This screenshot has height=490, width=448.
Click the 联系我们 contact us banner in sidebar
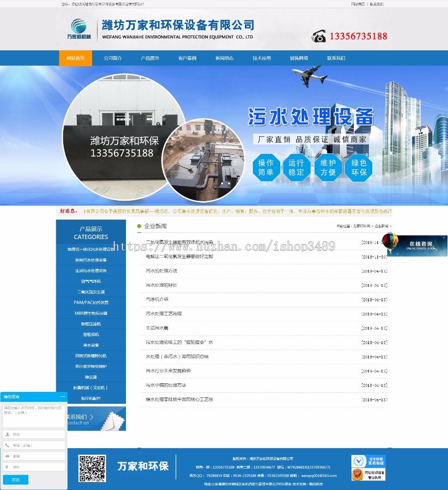[x=97, y=419]
